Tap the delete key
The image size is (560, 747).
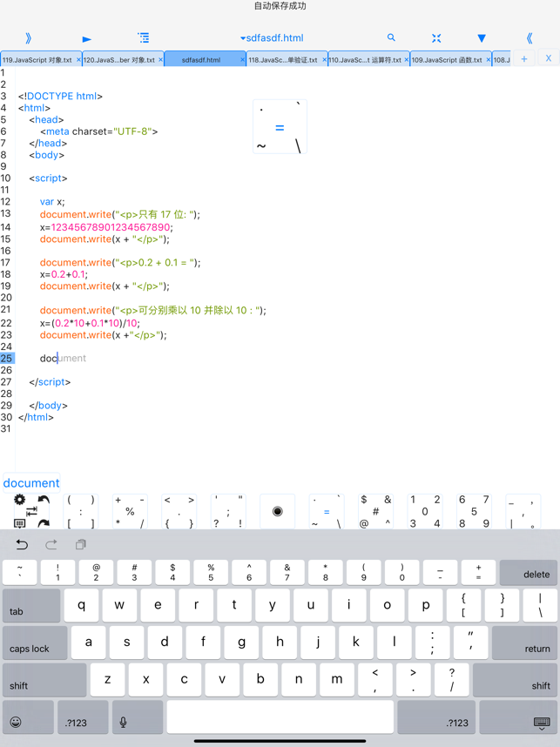tap(528, 573)
